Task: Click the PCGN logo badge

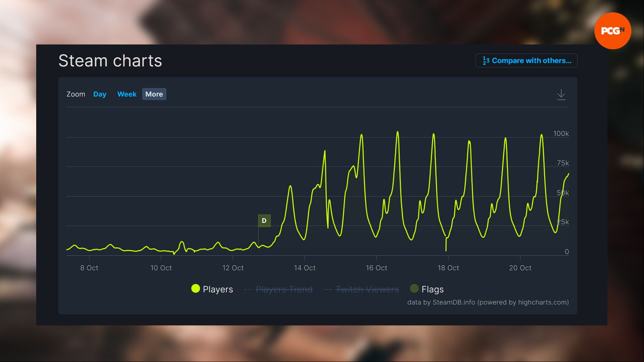Action: pos(612,31)
